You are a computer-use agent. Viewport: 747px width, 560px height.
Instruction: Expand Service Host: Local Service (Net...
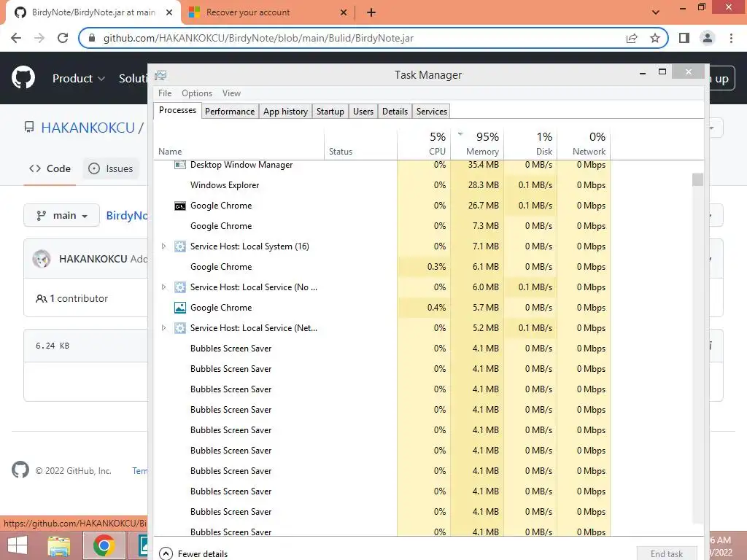click(x=163, y=328)
